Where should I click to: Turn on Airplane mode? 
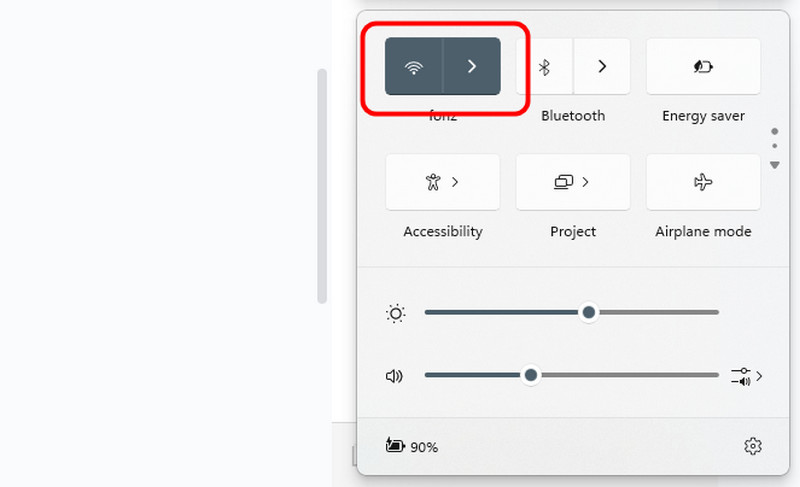click(x=703, y=182)
